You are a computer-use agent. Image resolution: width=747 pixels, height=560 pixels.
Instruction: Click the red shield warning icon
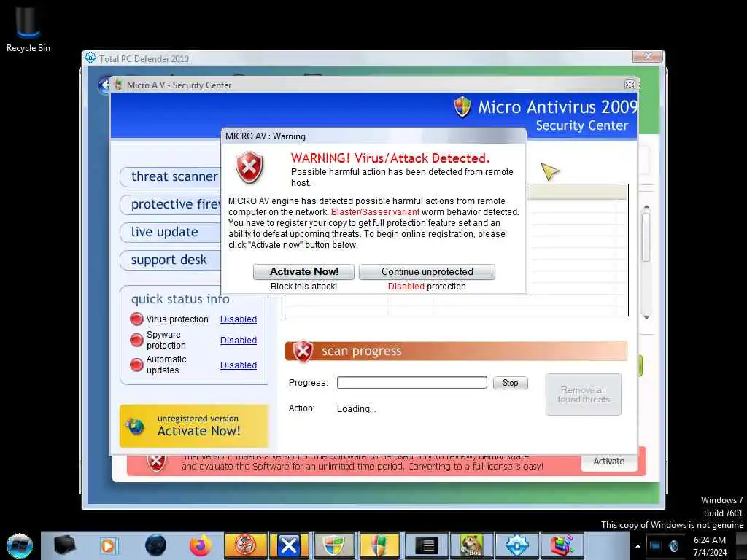249,167
